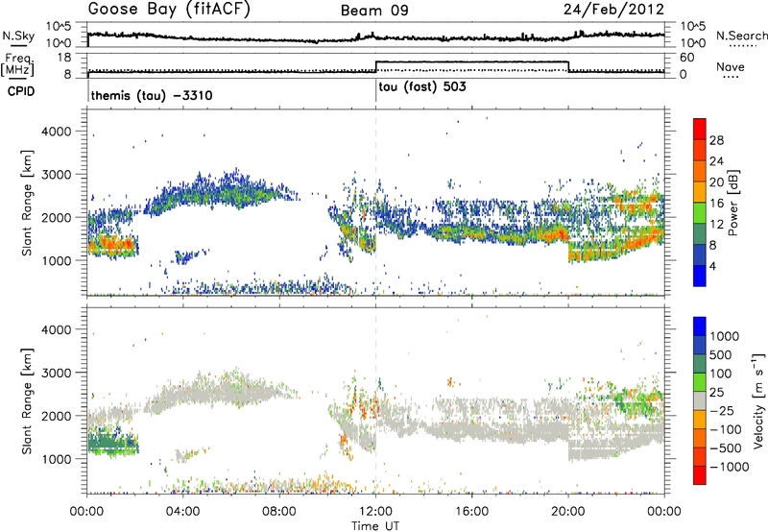Click the "20:00" time tick label

point(568,512)
